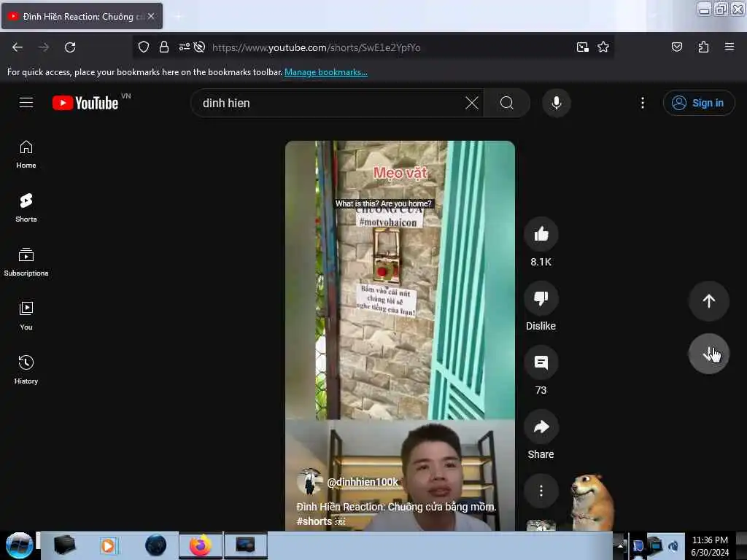
Task: Open the @dinhhien100k channel
Action: (x=362, y=482)
